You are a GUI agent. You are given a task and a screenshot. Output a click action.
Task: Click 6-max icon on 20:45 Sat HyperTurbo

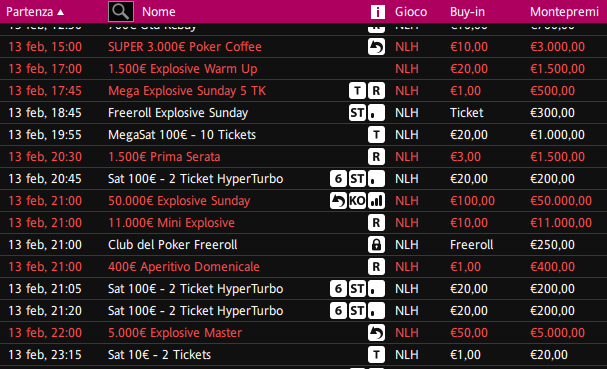click(x=338, y=179)
